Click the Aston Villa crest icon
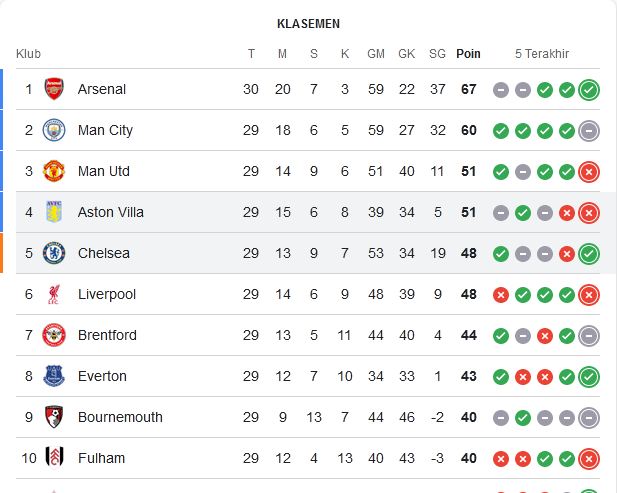This screenshot has width=617, height=493. click(54, 212)
